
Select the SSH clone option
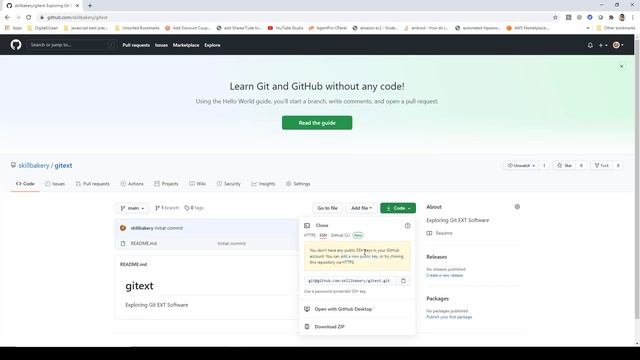point(323,235)
